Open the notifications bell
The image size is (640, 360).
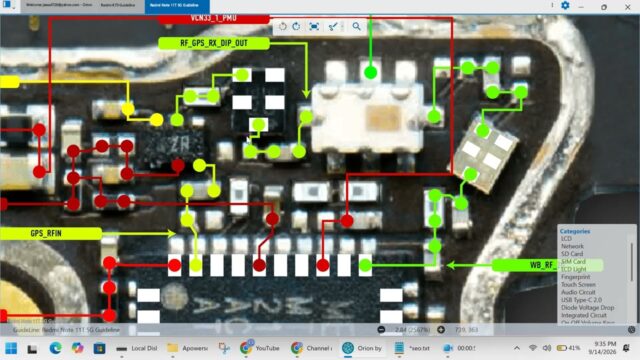click(626, 348)
